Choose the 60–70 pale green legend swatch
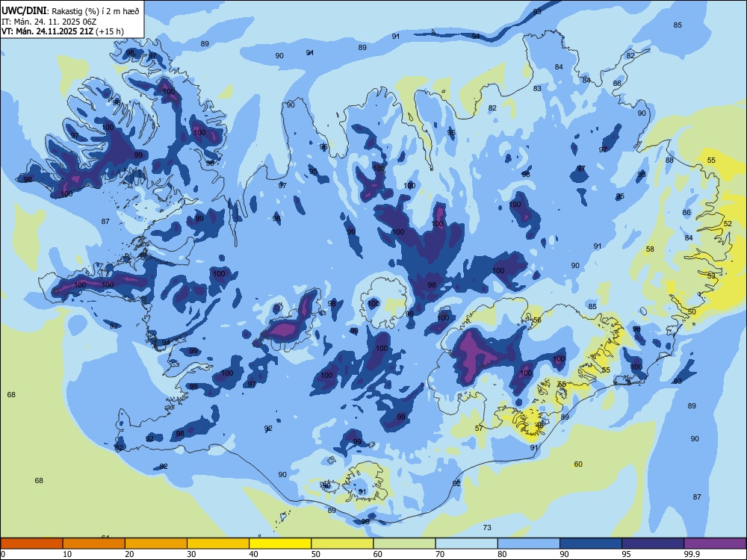The image size is (747, 560). click(404, 544)
